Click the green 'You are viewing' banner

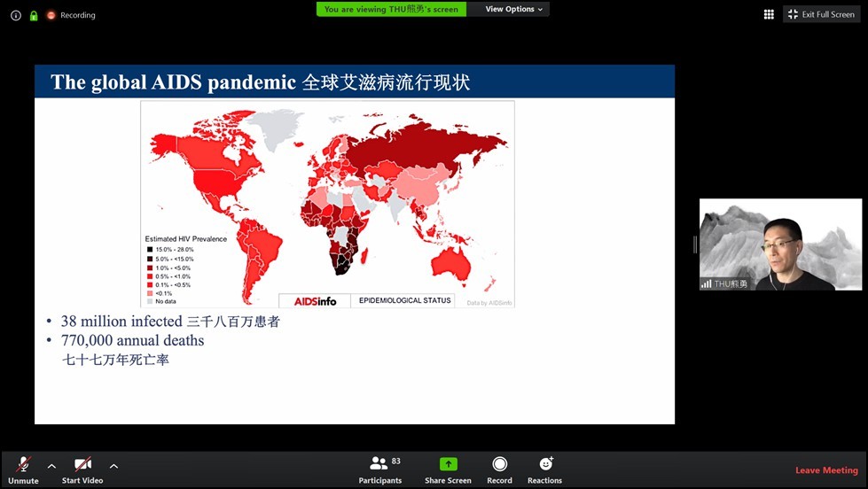pyautogui.click(x=391, y=9)
